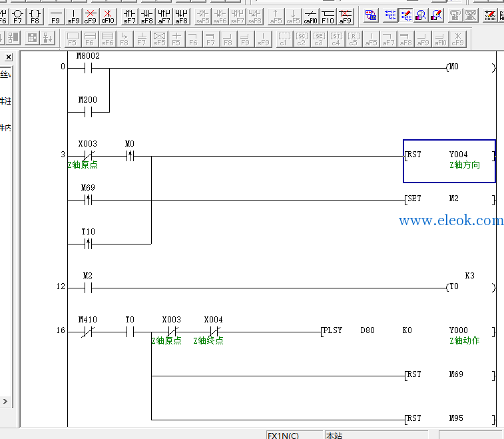
Task: Select the RST Y004 instruction cell
Action: point(449,161)
